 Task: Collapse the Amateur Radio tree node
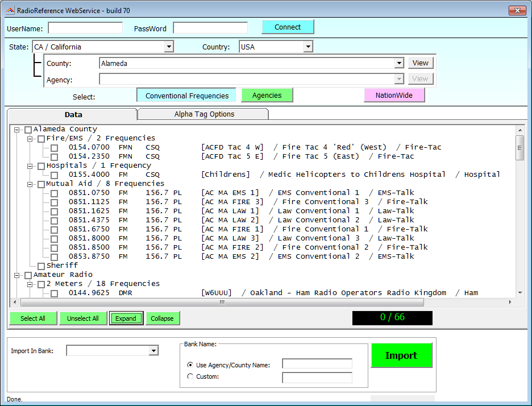pos(16,275)
